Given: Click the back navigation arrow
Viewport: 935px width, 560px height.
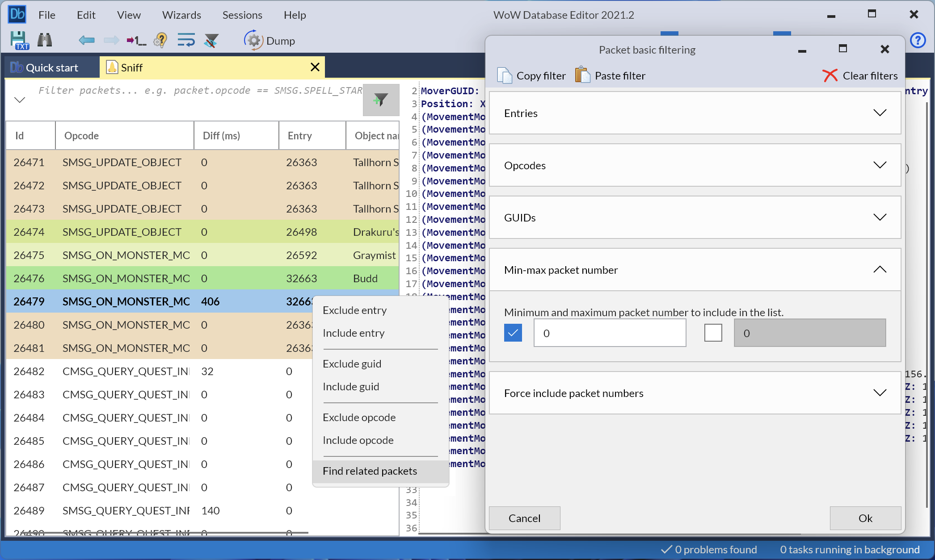Looking at the screenshot, I should coord(87,40).
